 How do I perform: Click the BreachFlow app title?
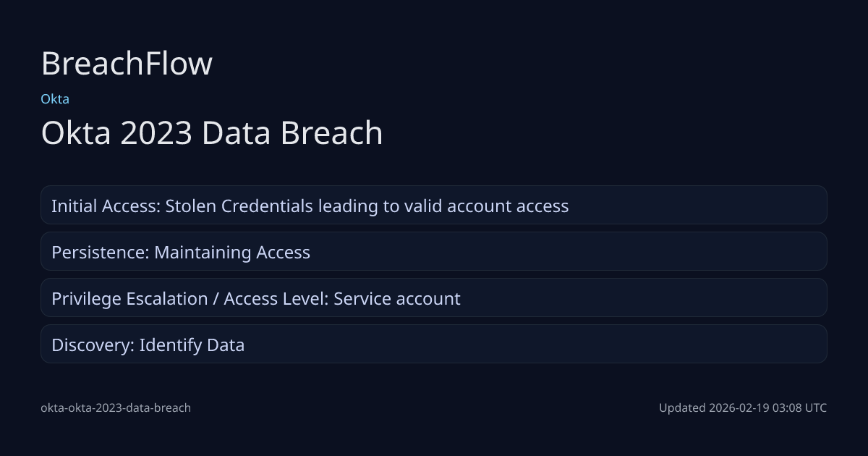(127, 64)
